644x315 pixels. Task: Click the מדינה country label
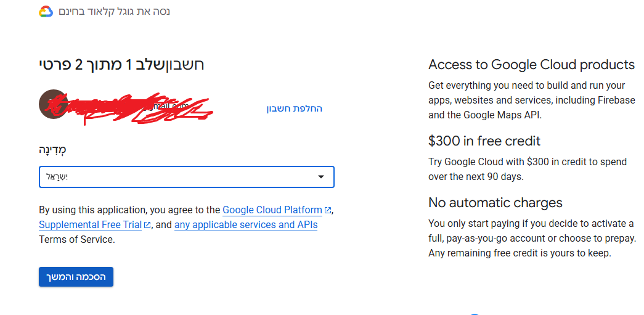point(52,150)
